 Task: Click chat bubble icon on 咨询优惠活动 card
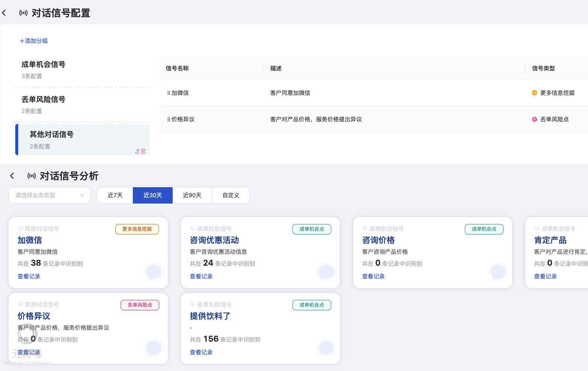[x=326, y=272]
